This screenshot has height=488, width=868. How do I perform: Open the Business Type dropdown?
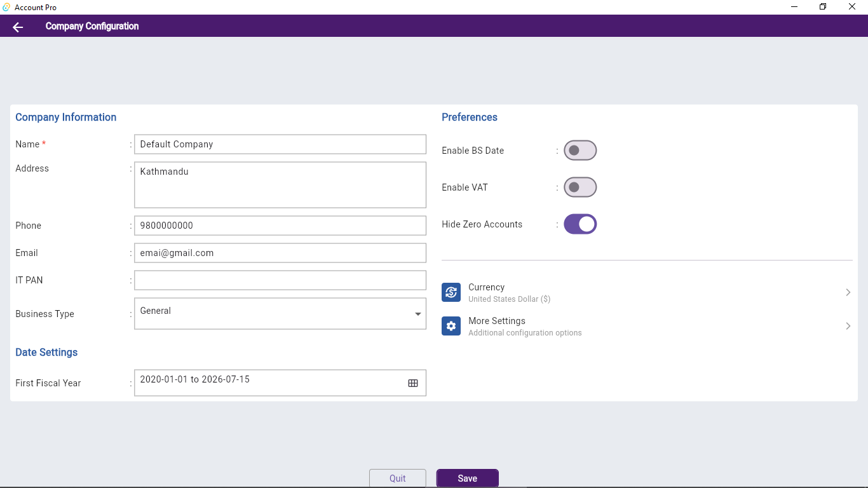tap(280, 314)
